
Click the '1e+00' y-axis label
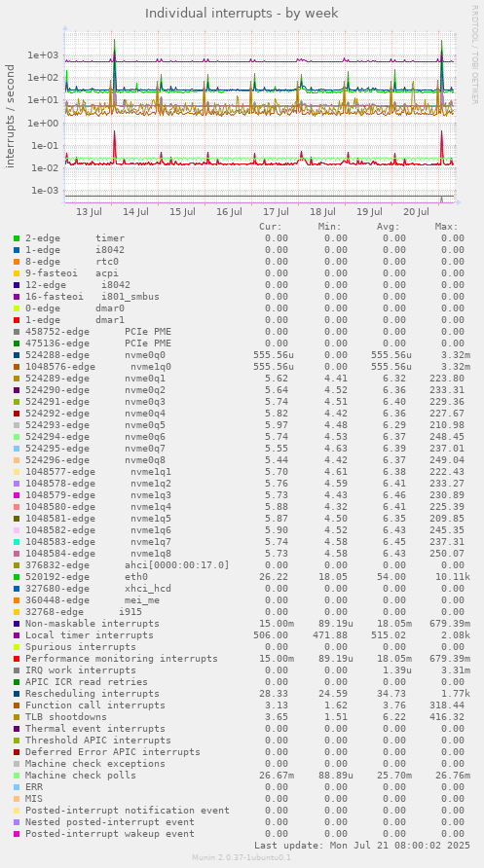point(43,123)
